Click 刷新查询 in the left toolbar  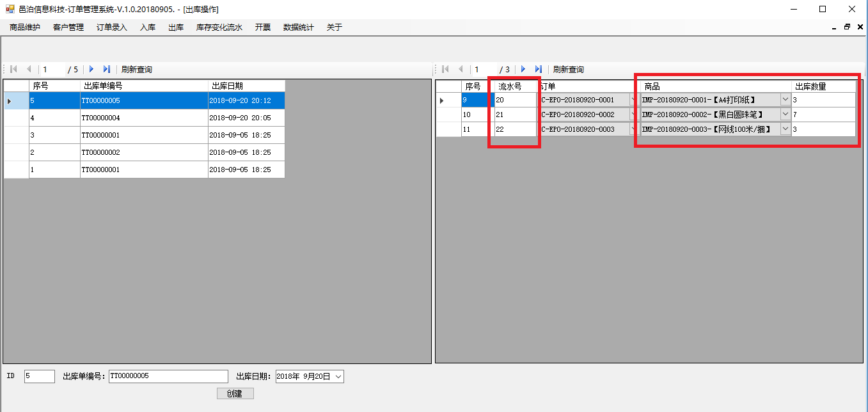tap(137, 69)
